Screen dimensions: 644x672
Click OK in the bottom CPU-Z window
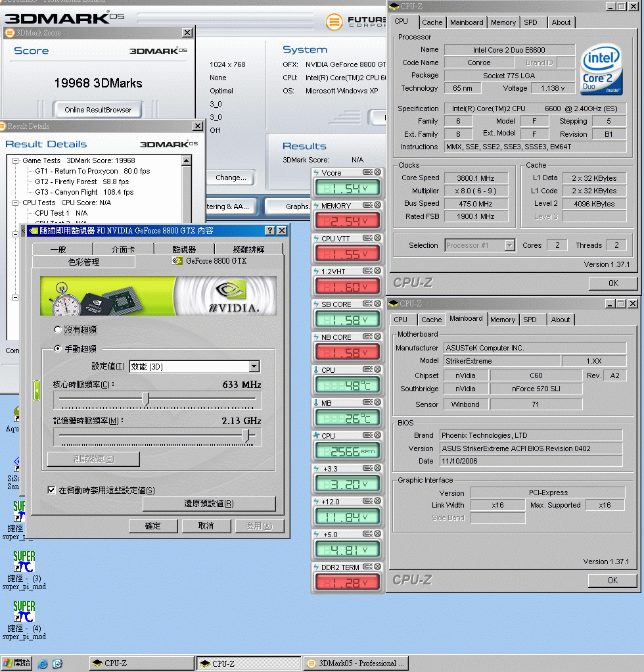click(x=612, y=581)
